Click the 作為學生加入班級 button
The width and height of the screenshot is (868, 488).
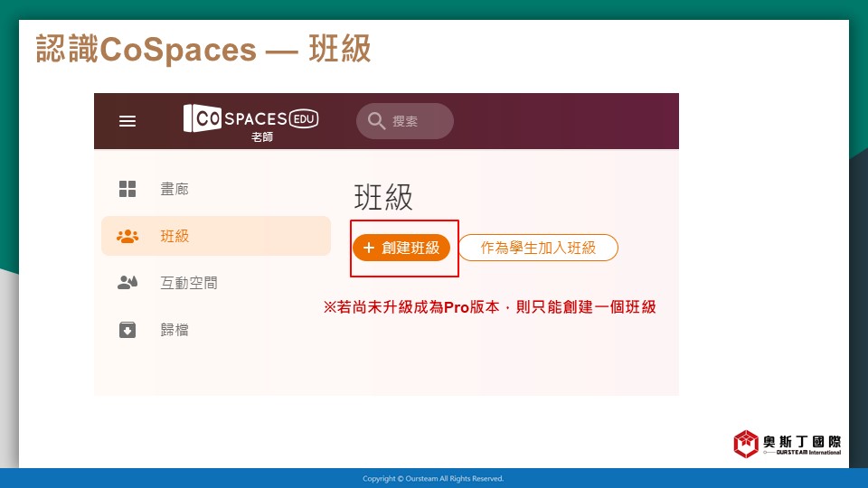(538, 248)
